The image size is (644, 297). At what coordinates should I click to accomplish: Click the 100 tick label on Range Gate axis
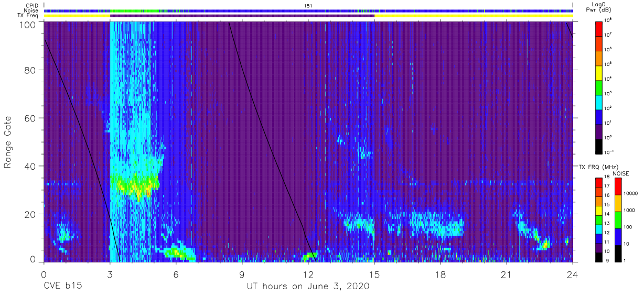pos(28,25)
